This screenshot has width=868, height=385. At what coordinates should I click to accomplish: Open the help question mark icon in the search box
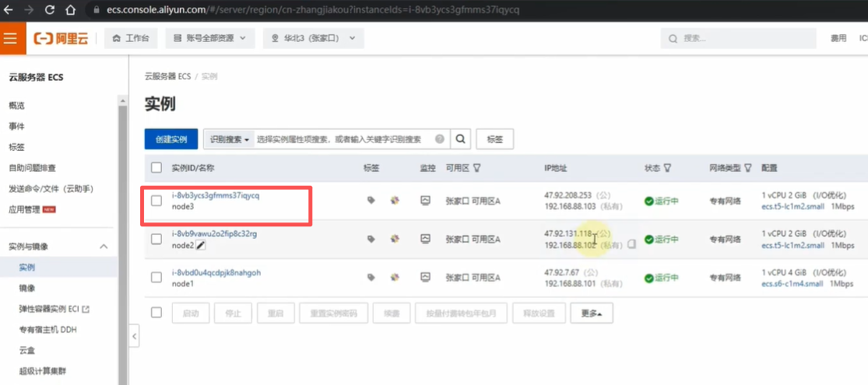pyautogui.click(x=440, y=139)
